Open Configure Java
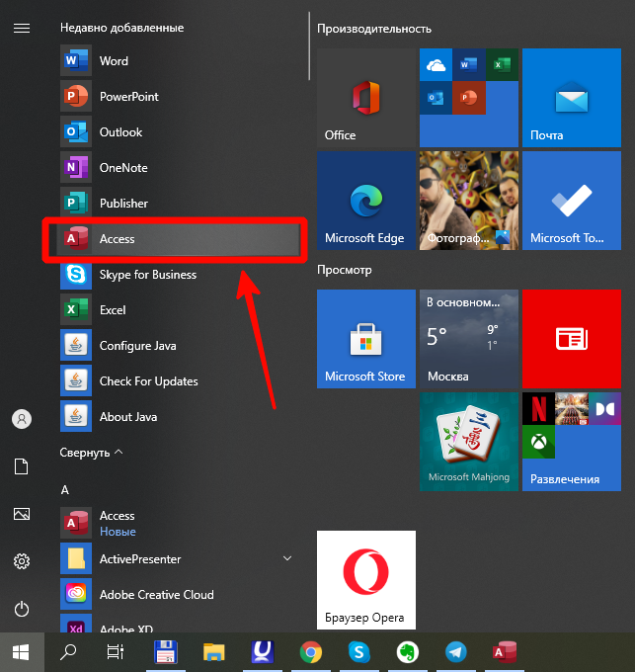Image resolution: width=635 pixels, height=672 pixels. pyautogui.click(x=178, y=346)
